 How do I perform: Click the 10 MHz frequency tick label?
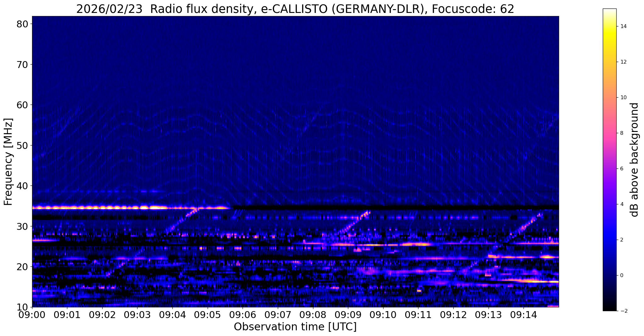coord(22,307)
